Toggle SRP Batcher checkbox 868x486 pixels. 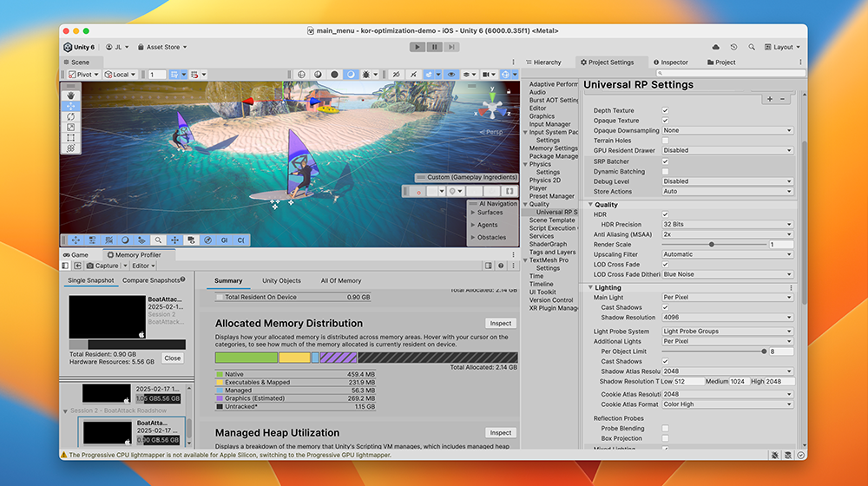click(666, 161)
